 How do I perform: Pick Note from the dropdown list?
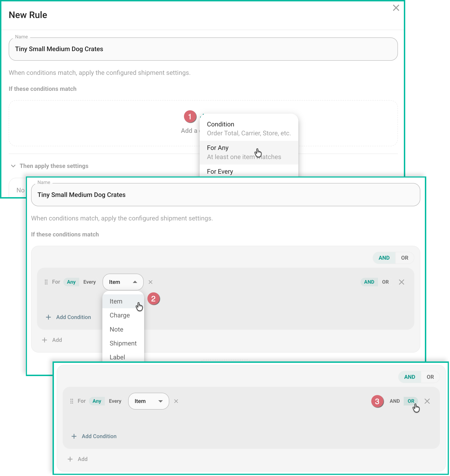pyautogui.click(x=123, y=330)
